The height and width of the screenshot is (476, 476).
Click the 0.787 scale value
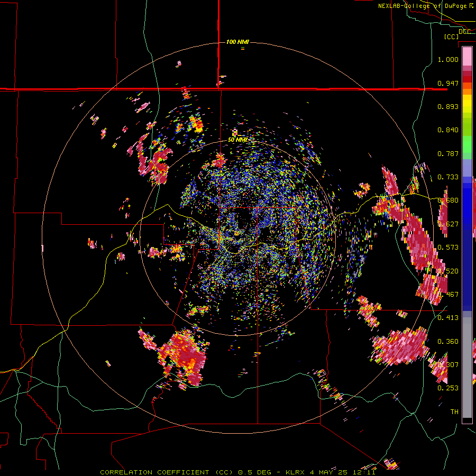click(x=448, y=153)
